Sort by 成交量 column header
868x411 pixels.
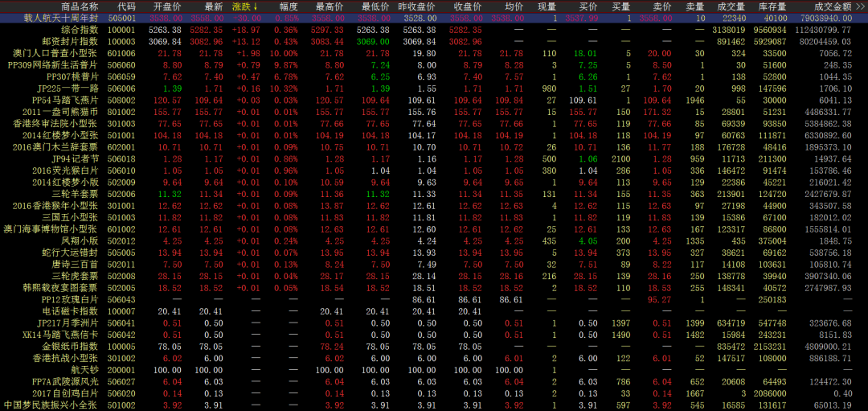732,7
